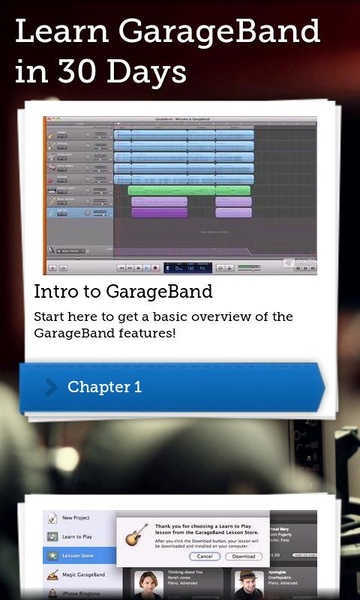Click the blue LCD tempo display
This screenshot has height=600, width=360.
tap(188, 267)
